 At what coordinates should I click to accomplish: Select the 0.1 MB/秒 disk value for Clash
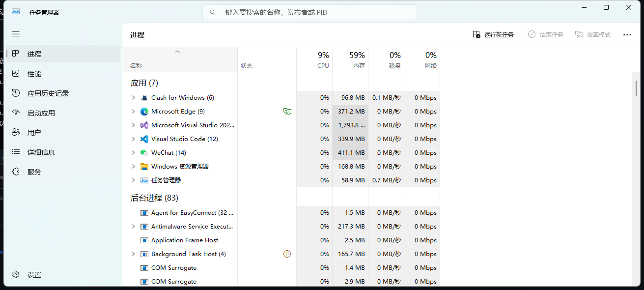pyautogui.click(x=386, y=98)
